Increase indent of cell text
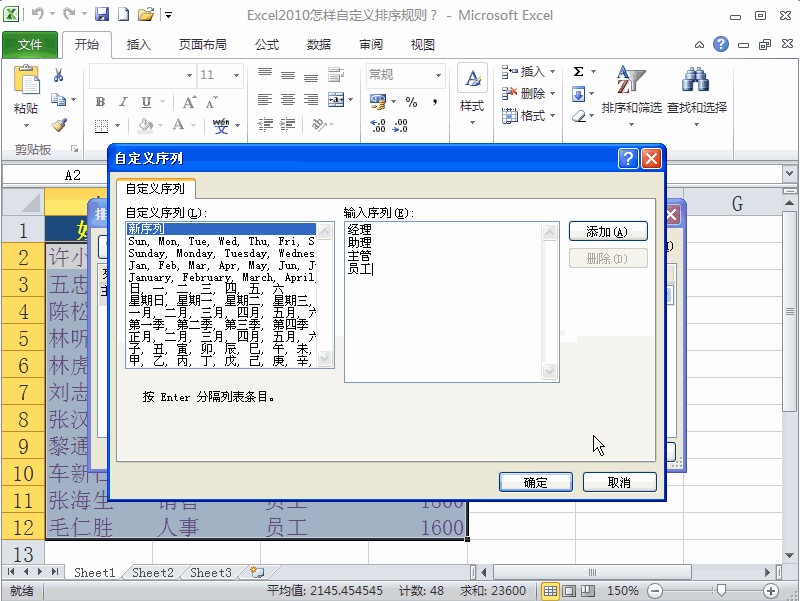 click(x=288, y=124)
